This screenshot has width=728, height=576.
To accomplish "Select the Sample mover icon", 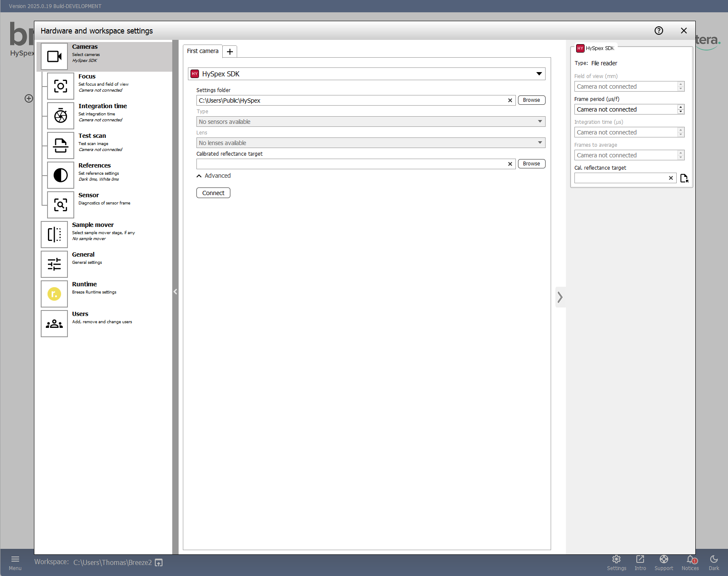I will point(54,235).
